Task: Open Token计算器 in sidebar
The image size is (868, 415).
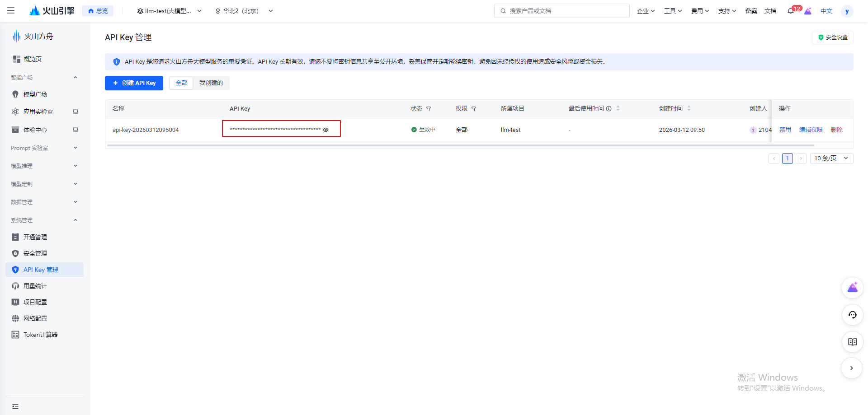Action: click(44, 335)
